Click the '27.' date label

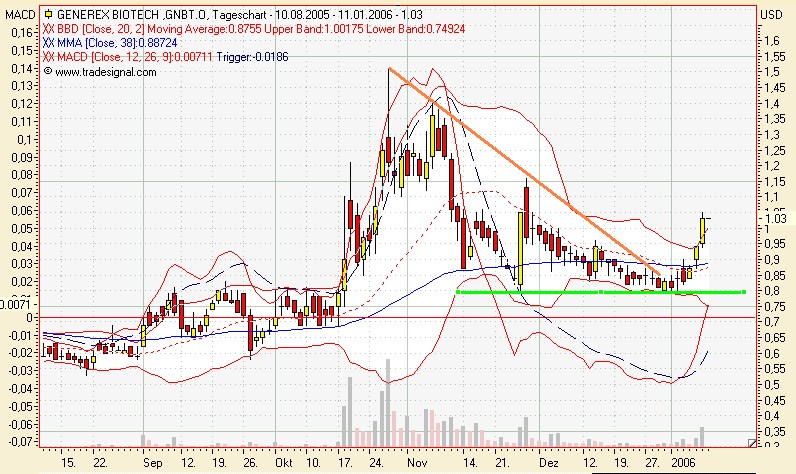coord(652,463)
